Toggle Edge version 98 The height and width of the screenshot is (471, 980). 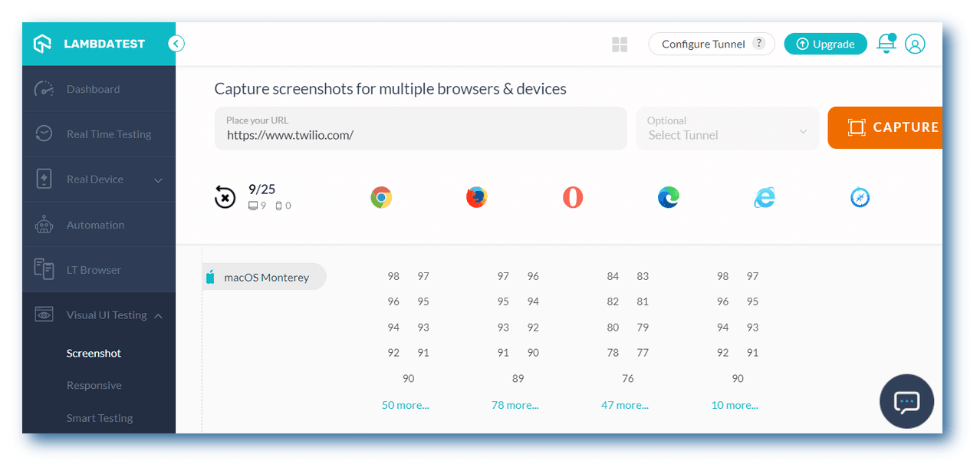tap(722, 276)
